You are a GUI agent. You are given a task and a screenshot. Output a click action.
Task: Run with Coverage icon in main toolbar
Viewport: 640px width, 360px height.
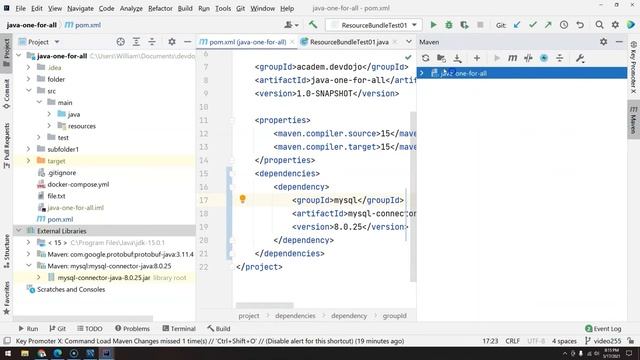464,25
